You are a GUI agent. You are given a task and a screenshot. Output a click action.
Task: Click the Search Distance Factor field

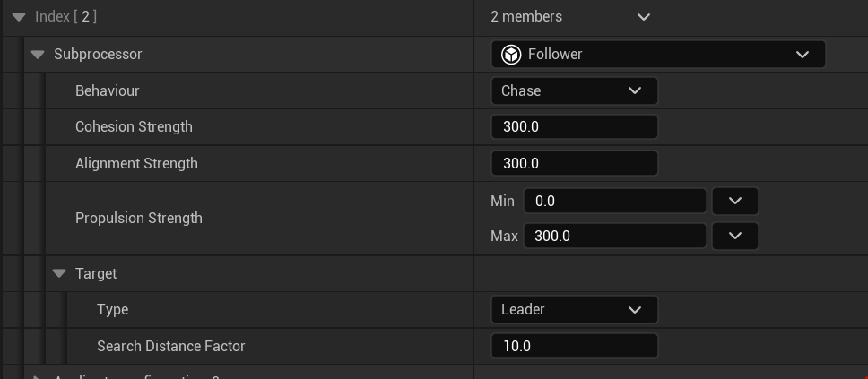574,346
